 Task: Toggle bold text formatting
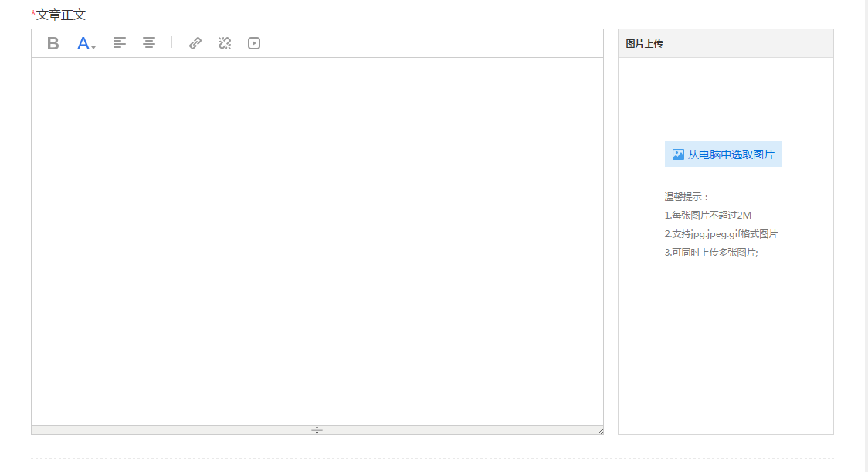(53, 43)
